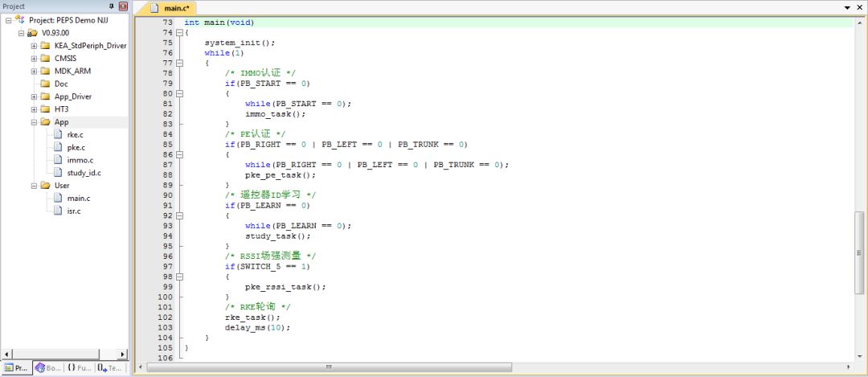Select the study_id.c file name

coord(84,173)
